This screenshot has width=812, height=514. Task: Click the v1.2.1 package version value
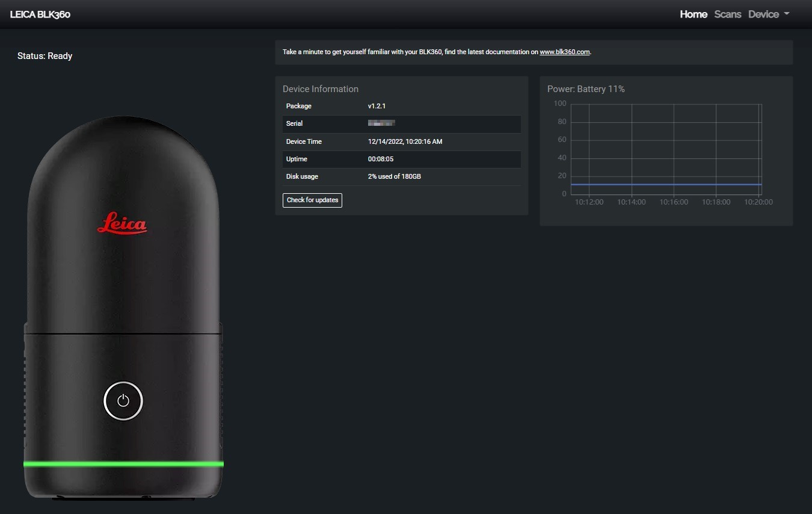tap(377, 106)
